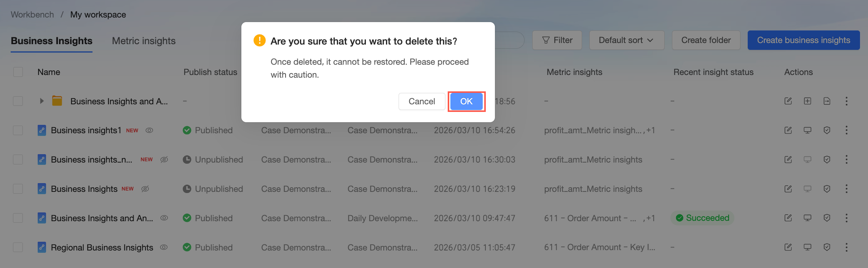Check the Business insights1 row checkbox
Viewport: 868px width, 268px height.
click(x=18, y=130)
